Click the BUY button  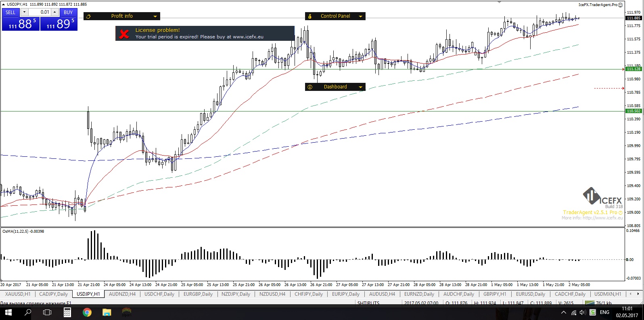(68, 12)
